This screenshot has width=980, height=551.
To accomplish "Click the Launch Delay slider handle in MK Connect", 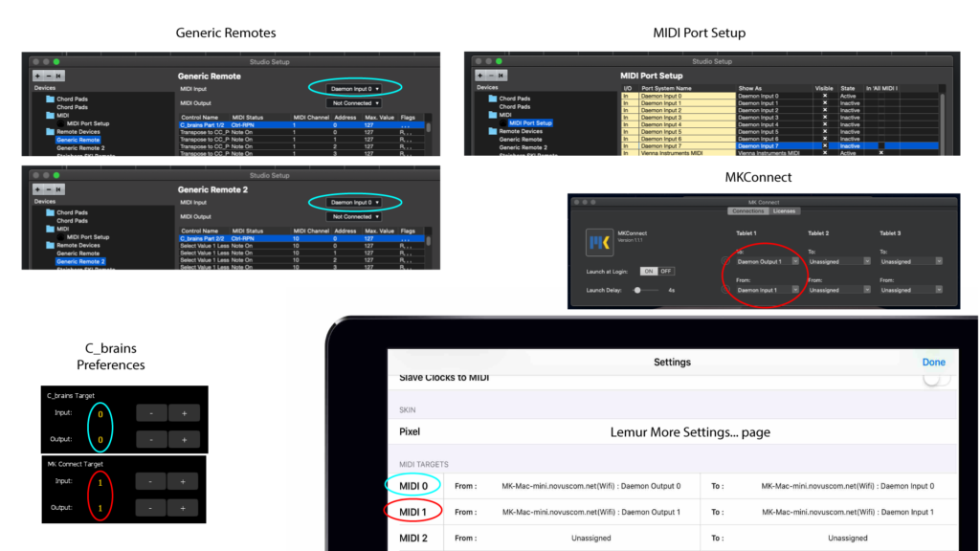I will 637,290.
